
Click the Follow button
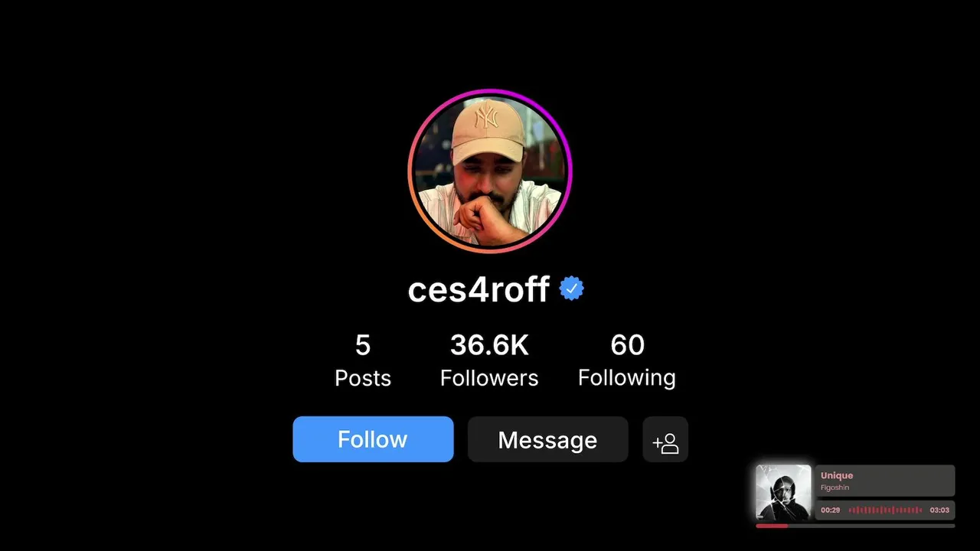(373, 439)
